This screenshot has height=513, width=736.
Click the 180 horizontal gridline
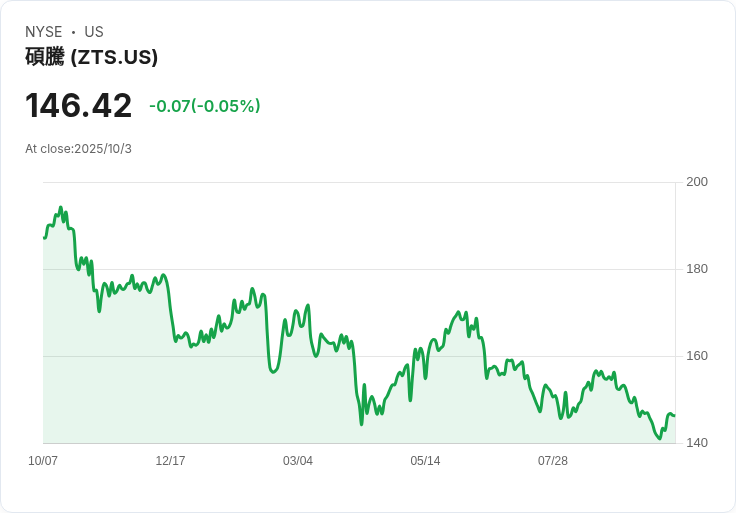click(x=400, y=269)
